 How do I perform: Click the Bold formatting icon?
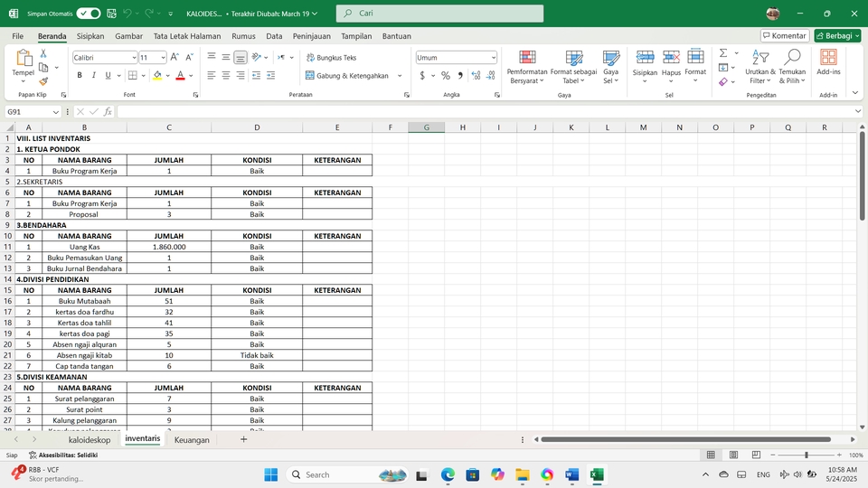(x=80, y=75)
